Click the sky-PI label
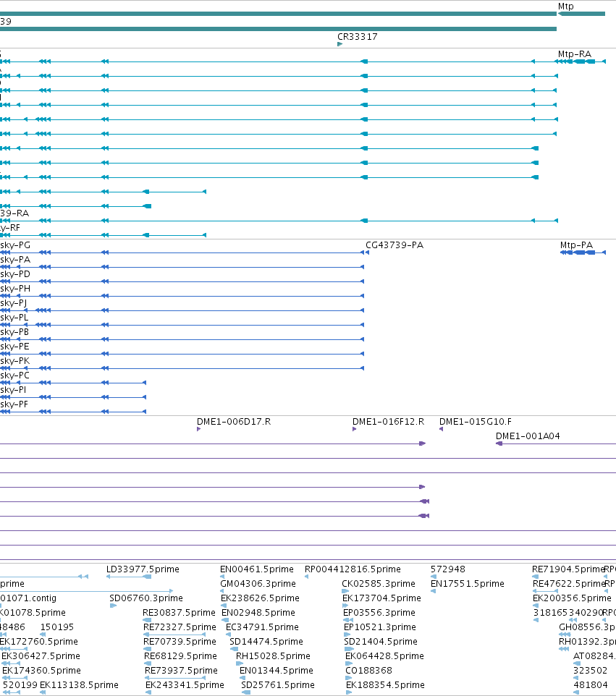The width and height of the screenshot is (616, 696). [x=13, y=390]
